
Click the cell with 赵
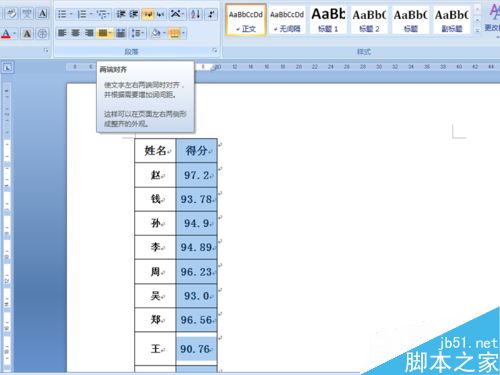point(155,175)
